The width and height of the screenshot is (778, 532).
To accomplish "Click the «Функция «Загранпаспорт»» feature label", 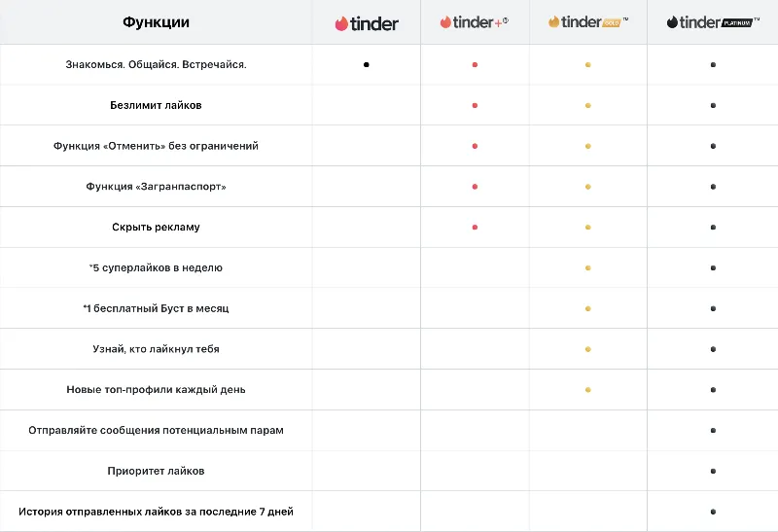I will click(156, 187).
